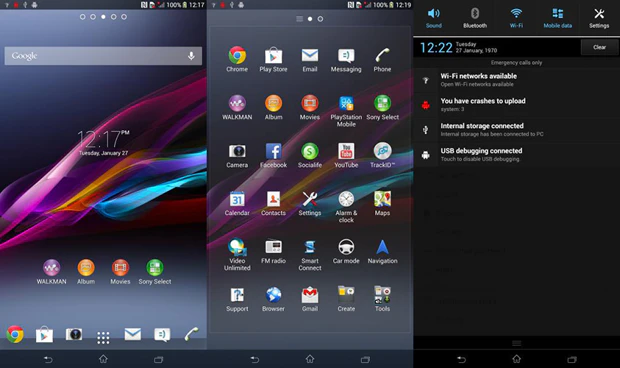Open the Alarm & clock app

(346, 207)
